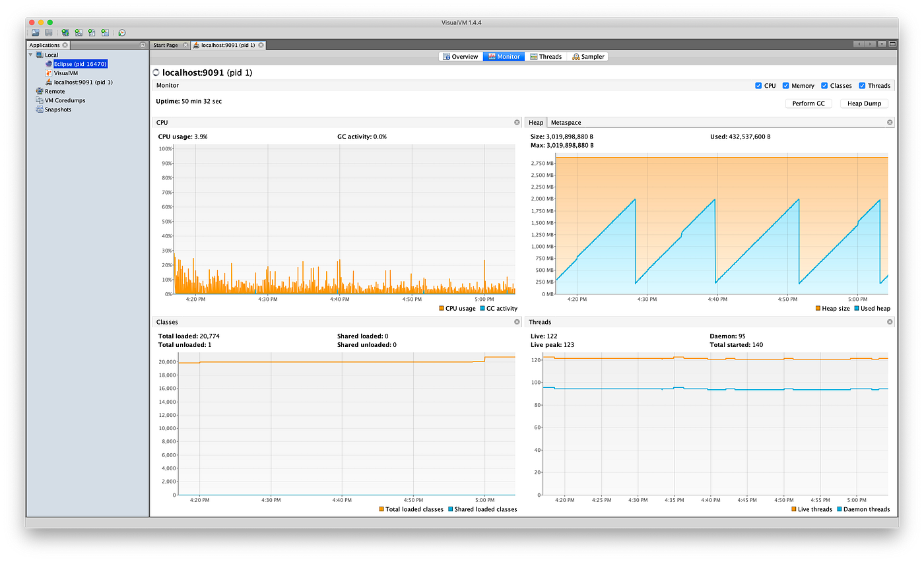Close the CPU chart panel
Image resolution: width=924 pixels, height=562 pixels.
click(517, 122)
